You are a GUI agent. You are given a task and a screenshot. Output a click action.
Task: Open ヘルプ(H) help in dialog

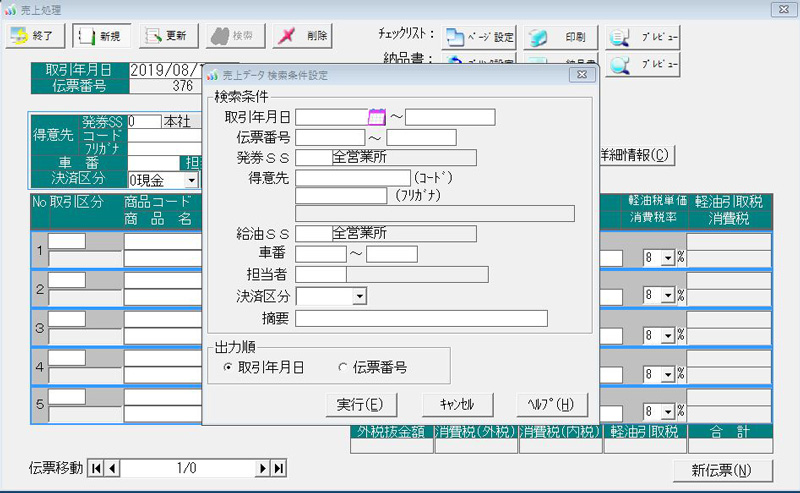tap(550, 405)
